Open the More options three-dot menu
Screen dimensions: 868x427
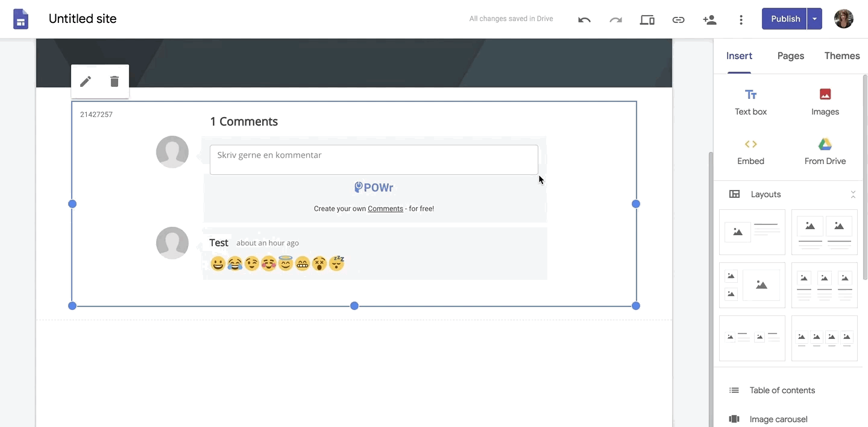pos(741,19)
